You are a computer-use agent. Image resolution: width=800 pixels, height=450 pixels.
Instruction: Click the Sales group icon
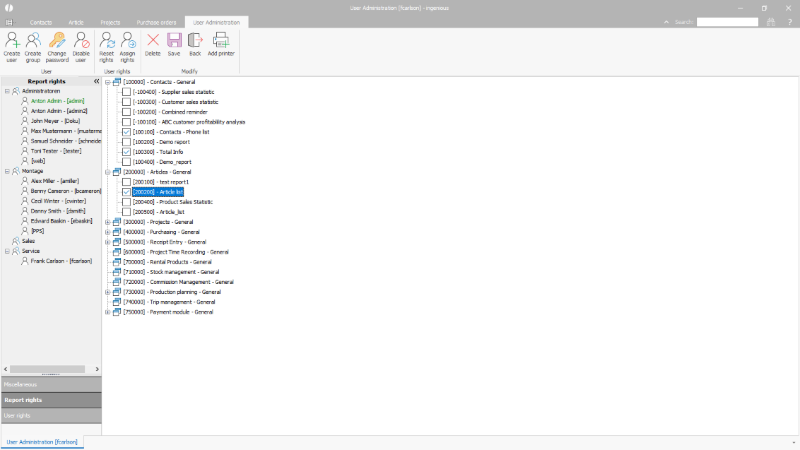pyautogui.click(x=16, y=241)
